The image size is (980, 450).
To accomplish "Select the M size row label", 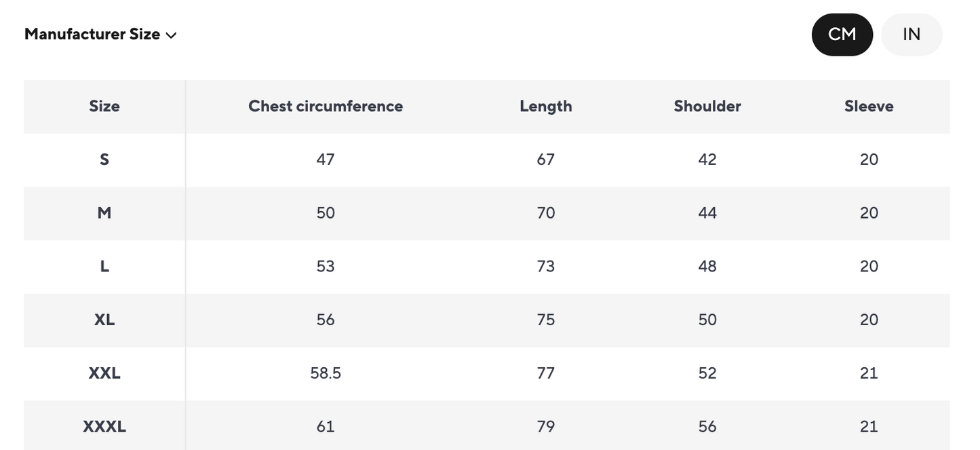I will [104, 213].
